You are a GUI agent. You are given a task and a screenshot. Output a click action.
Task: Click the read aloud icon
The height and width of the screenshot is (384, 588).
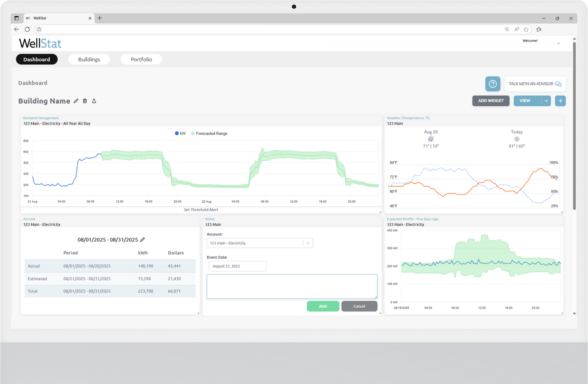[517, 29]
